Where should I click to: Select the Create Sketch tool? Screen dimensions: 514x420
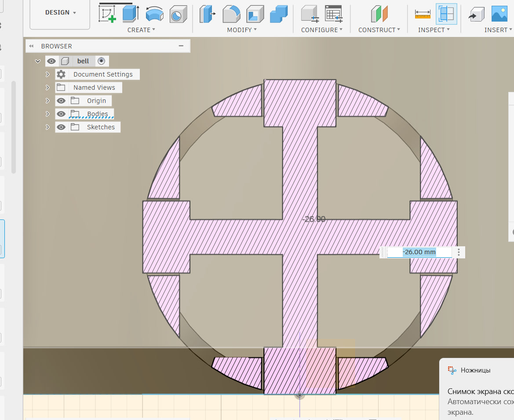coord(107,14)
